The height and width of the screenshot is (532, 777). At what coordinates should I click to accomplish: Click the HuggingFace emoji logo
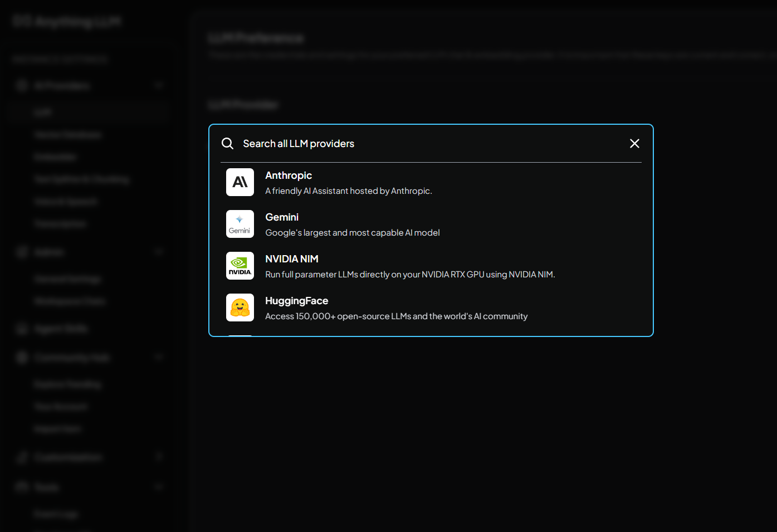(240, 308)
